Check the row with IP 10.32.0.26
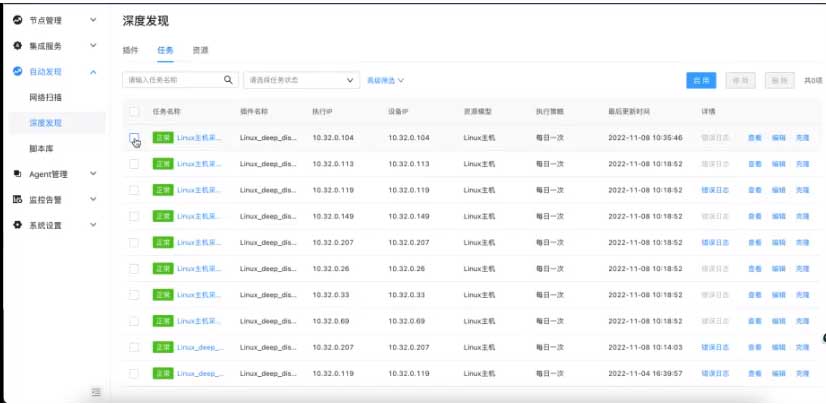 (x=134, y=269)
